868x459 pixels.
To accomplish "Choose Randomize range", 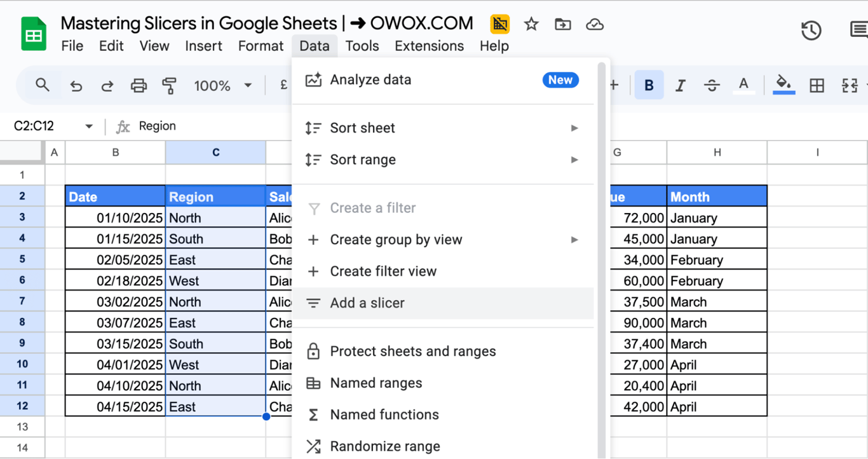I will click(443, 446).
